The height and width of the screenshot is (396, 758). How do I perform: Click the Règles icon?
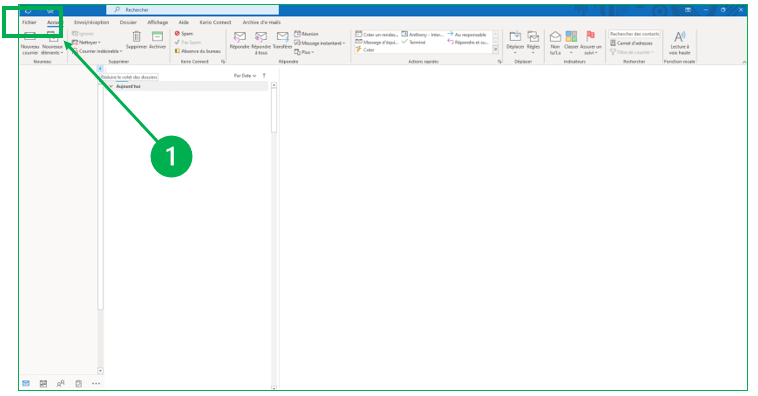pos(533,37)
